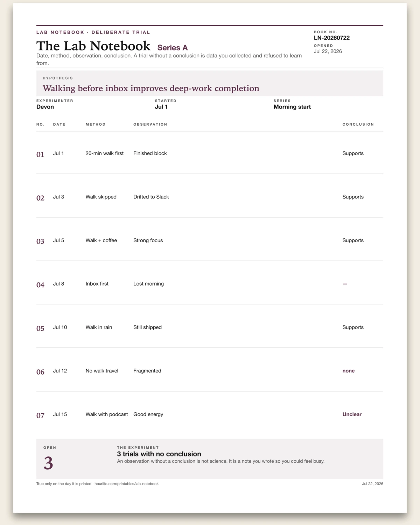Click the 'Jul 10' date in trial 05

pyautogui.click(x=60, y=327)
